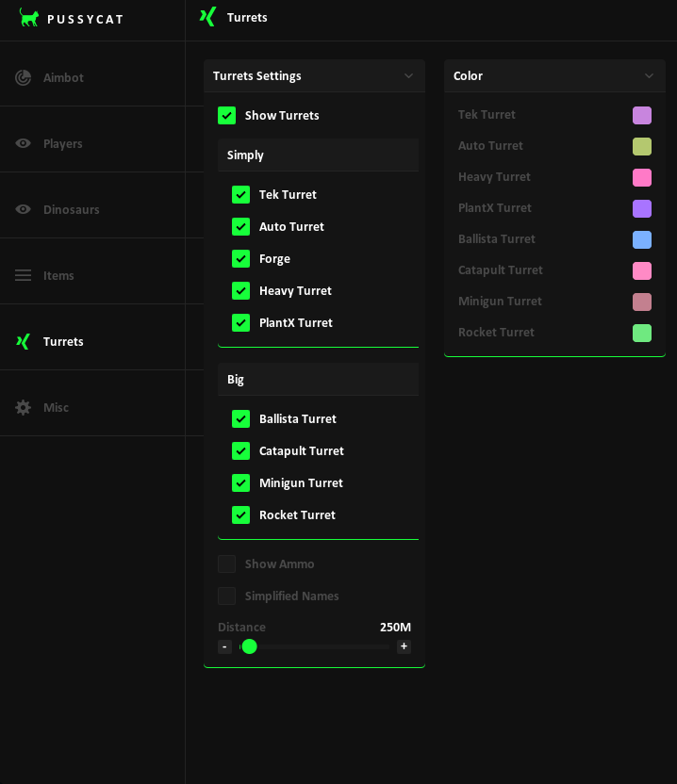Click the Distance slider handle

click(x=249, y=646)
